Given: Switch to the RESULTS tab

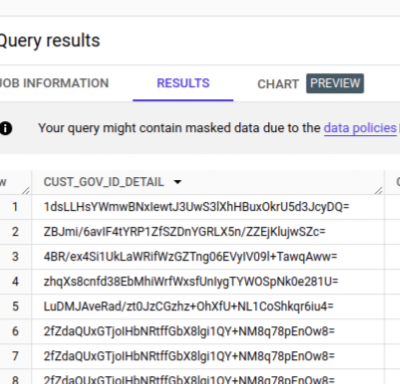Looking at the screenshot, I should [x=183, y=83].
